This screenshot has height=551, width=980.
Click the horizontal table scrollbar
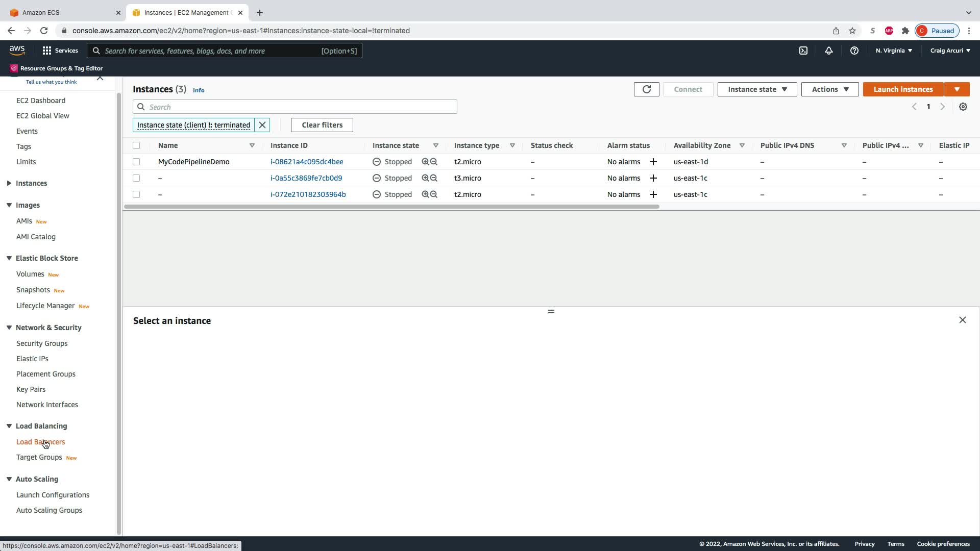[391, 207]
